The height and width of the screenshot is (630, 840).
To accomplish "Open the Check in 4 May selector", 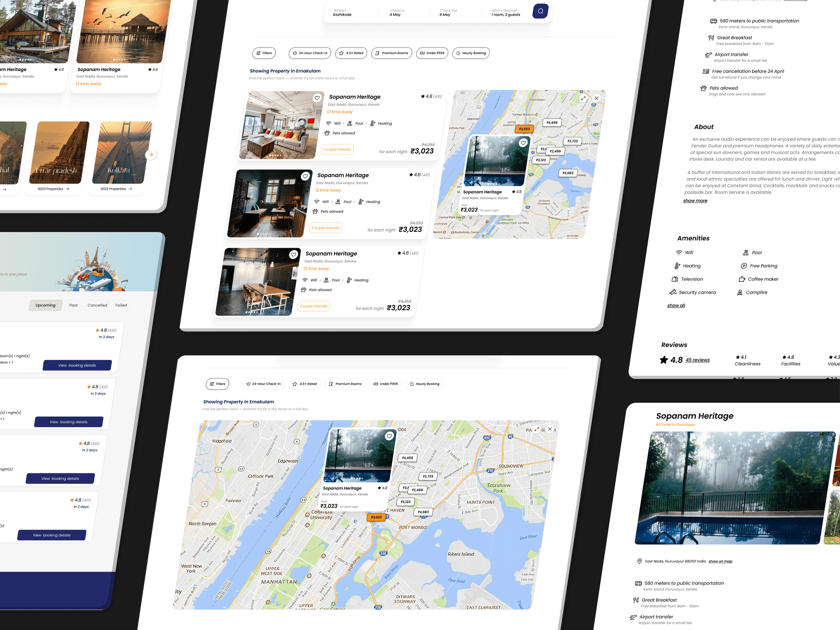I will tap(397, 13).
